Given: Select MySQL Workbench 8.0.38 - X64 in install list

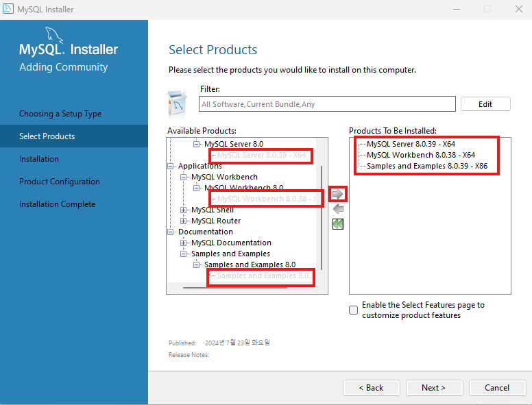Looking at the screenshot, I should coord(421,155).
